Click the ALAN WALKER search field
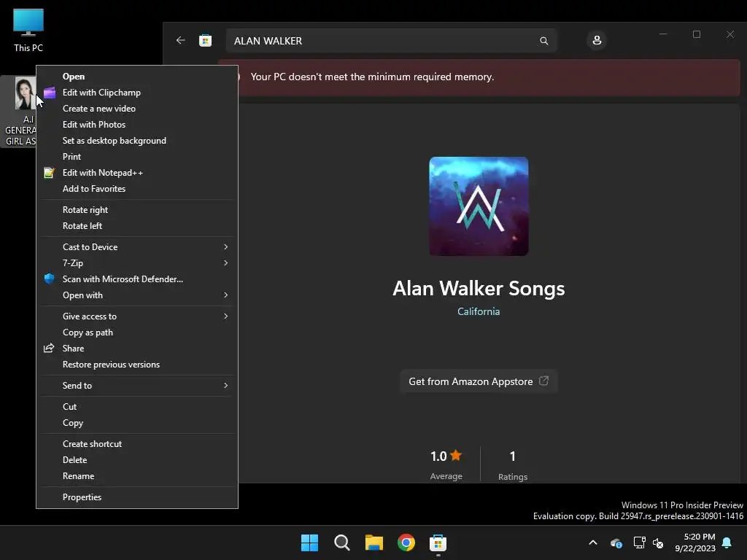 pos(391,41)
